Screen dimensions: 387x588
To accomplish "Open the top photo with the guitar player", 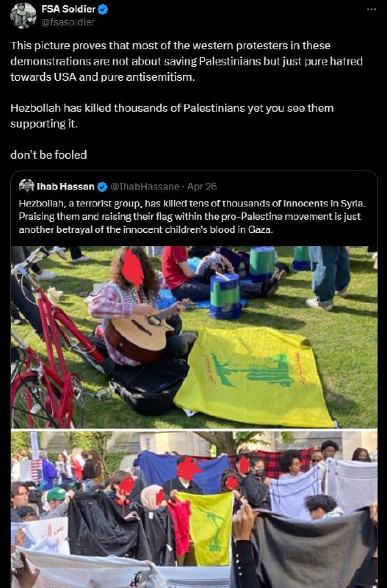I will coord(194,337).
